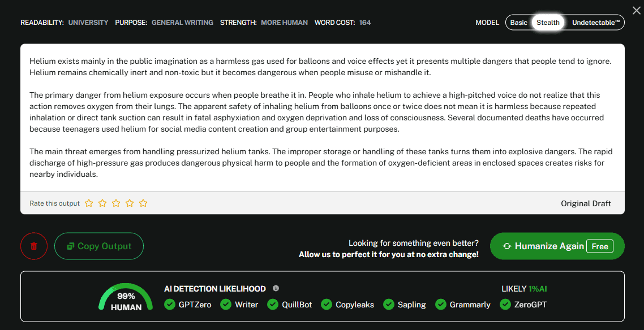Screen dimensions: 644x330
Task: Click the AI DETECTION LIKELIHOOD heading
Action: coord(215,289)
